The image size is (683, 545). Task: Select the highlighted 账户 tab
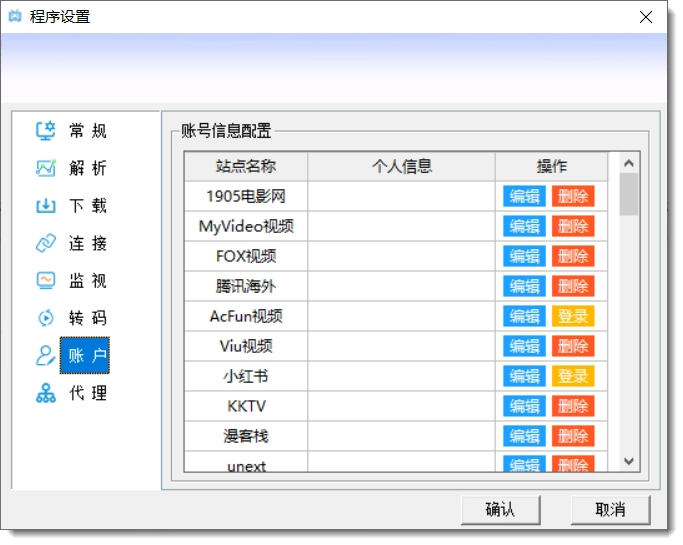pos(85,355)
